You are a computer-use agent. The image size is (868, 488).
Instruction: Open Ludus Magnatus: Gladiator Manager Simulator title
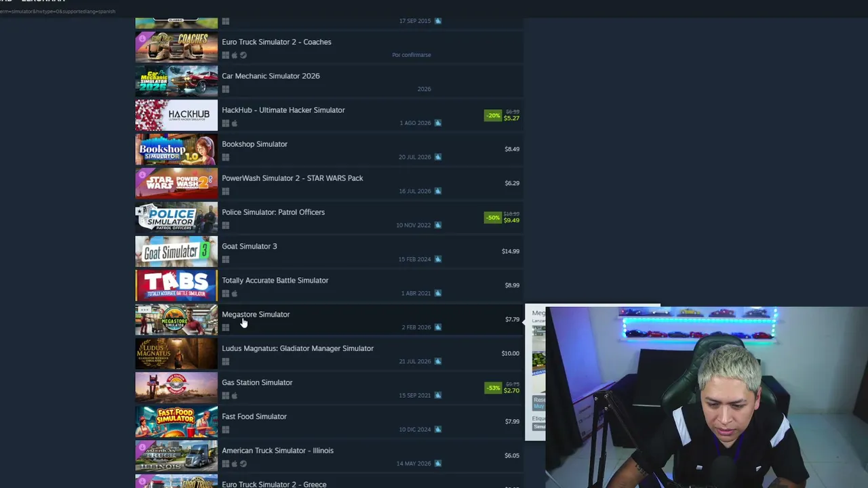coord(298,348)
